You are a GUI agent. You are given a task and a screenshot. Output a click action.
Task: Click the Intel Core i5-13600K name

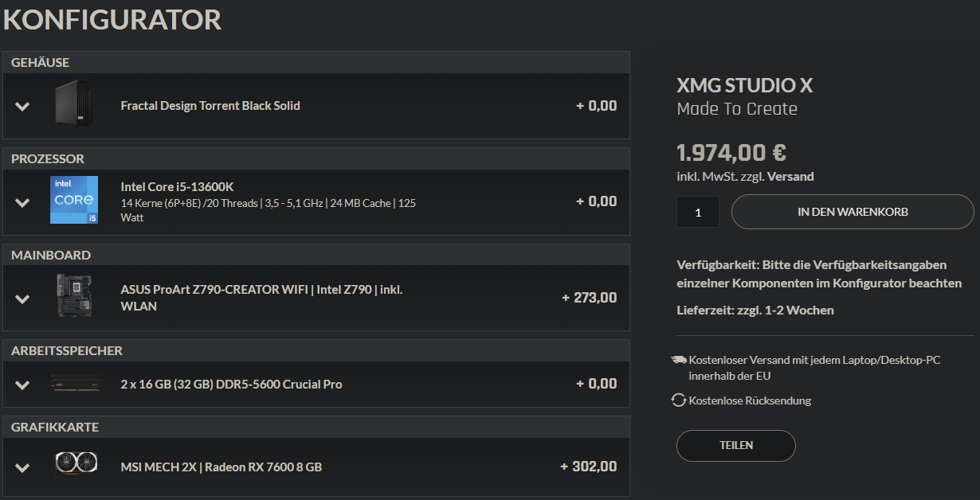(177, 187)
